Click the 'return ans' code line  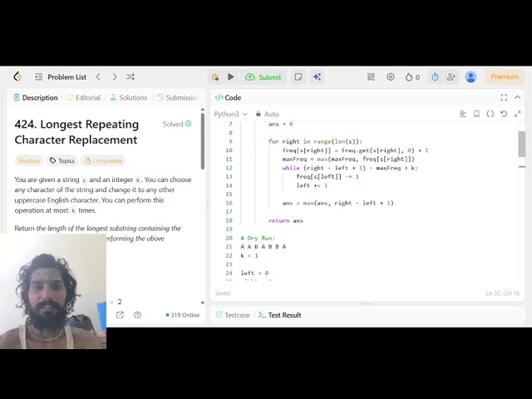[286, 221]
